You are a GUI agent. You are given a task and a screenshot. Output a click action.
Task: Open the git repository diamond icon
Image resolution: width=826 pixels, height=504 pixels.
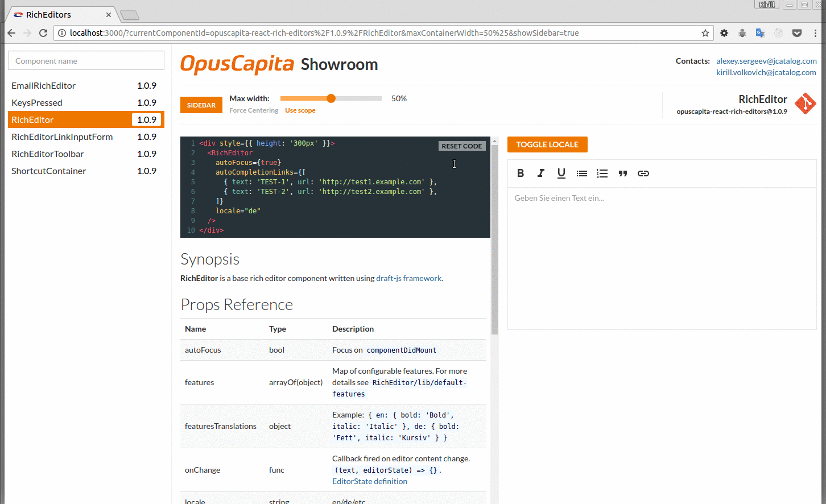tap(806, 104)
